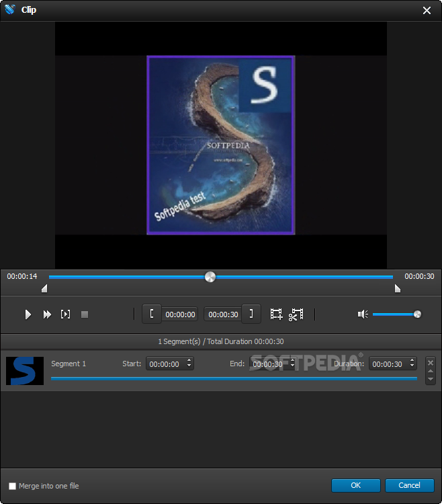Click the clip start time field 00:00:00

[x=180, y=314]
